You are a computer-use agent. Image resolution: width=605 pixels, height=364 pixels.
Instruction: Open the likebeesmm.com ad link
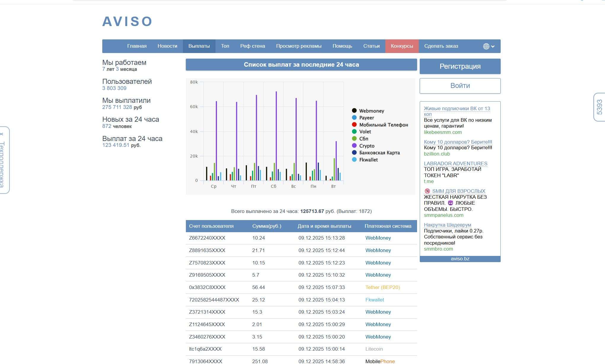(x=443, y=132)
